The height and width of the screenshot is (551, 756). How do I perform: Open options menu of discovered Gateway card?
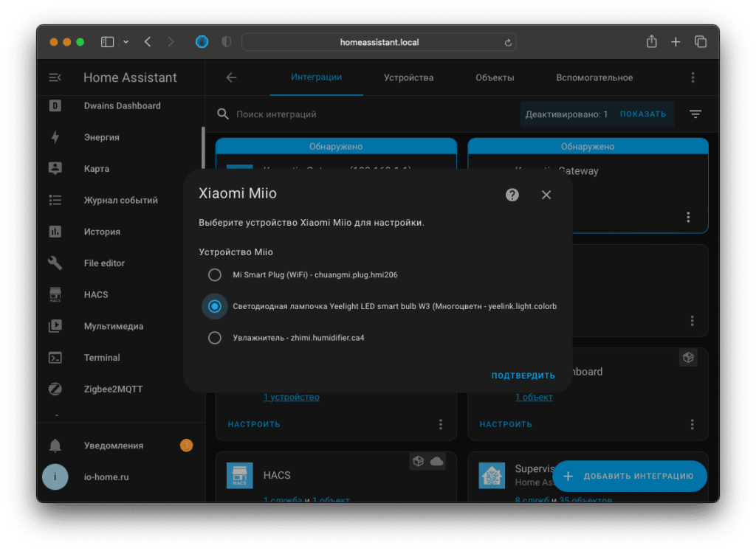pos(688,217)
